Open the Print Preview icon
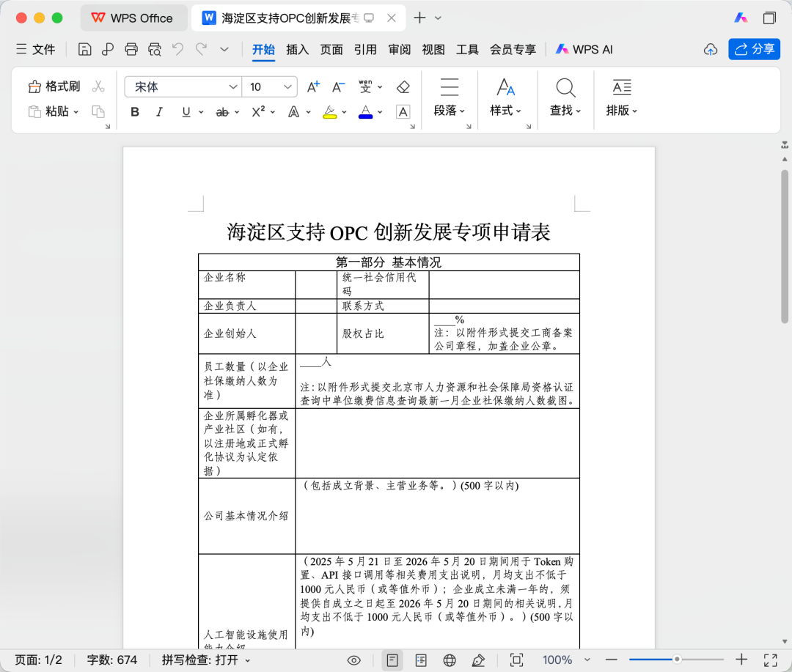 tap(155, 49)
